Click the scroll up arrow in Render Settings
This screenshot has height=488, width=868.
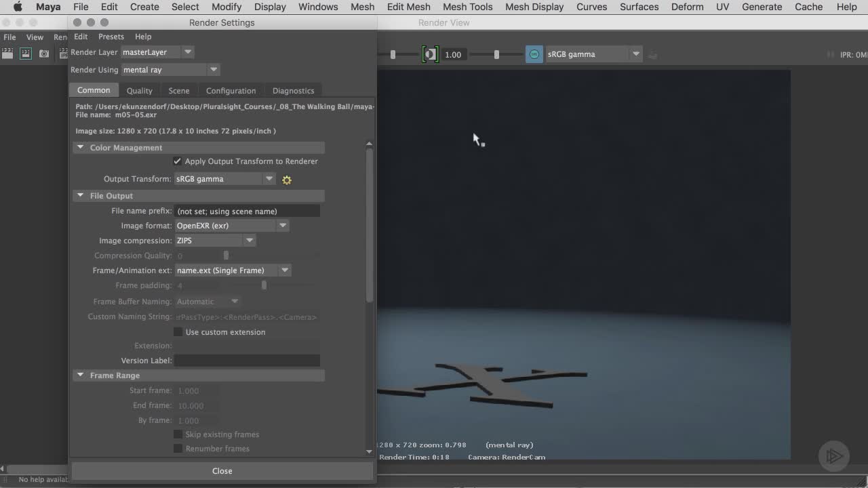pos(369,144)
